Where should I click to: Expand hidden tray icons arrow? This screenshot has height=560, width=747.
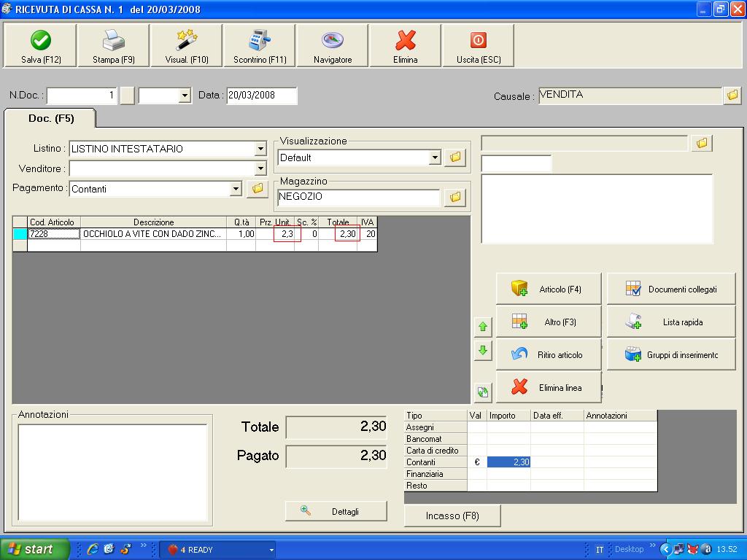[665, 550]
